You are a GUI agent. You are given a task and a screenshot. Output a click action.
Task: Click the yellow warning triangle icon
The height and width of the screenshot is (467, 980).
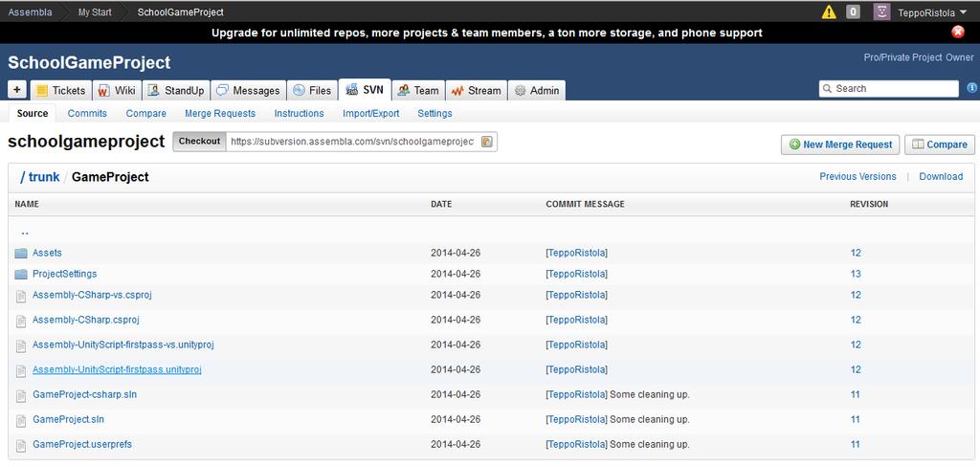[x=829, y=11]
